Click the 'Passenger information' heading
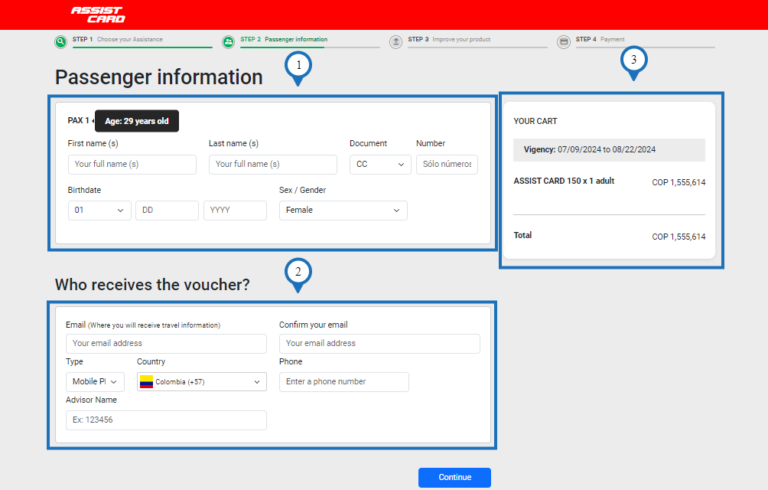768x490 pixels. 159,77
